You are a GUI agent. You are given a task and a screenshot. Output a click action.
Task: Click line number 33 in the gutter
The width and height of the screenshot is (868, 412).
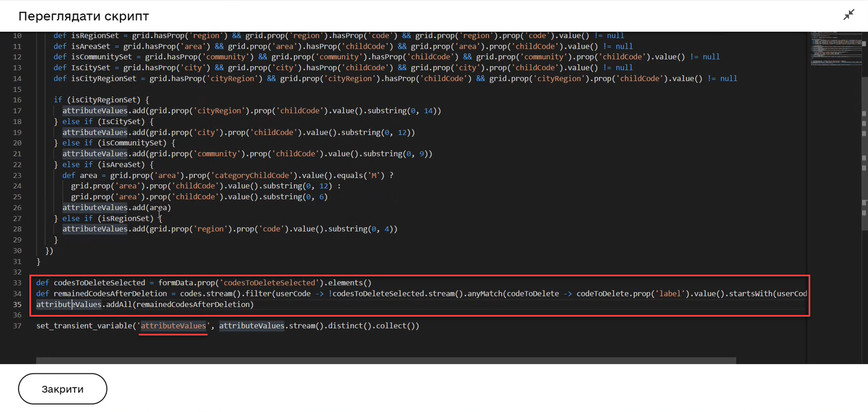pyautogui.click(x=17, y=283)
